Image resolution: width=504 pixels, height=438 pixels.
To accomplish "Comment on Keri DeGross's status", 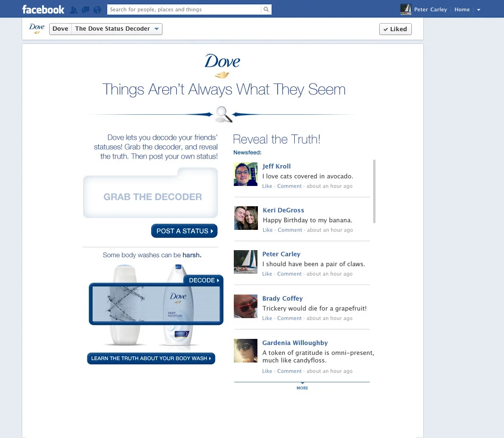I will click(290, 230).
